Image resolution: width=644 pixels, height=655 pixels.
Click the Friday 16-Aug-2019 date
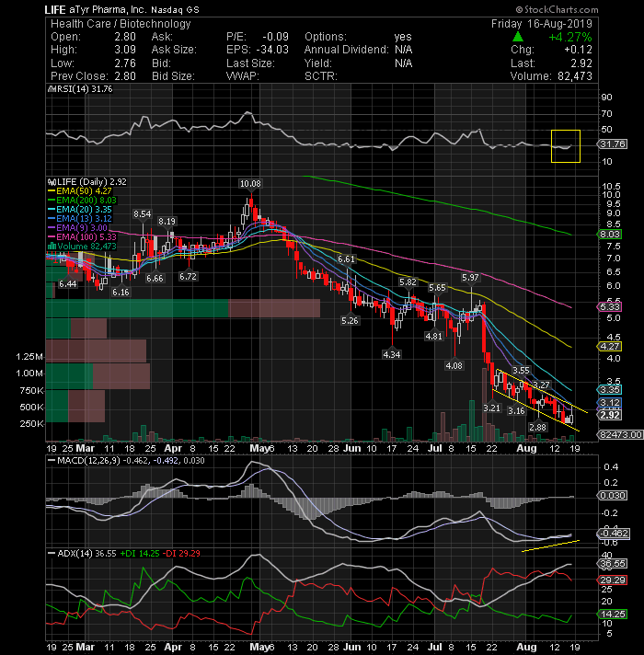click(x=542, y=24)
